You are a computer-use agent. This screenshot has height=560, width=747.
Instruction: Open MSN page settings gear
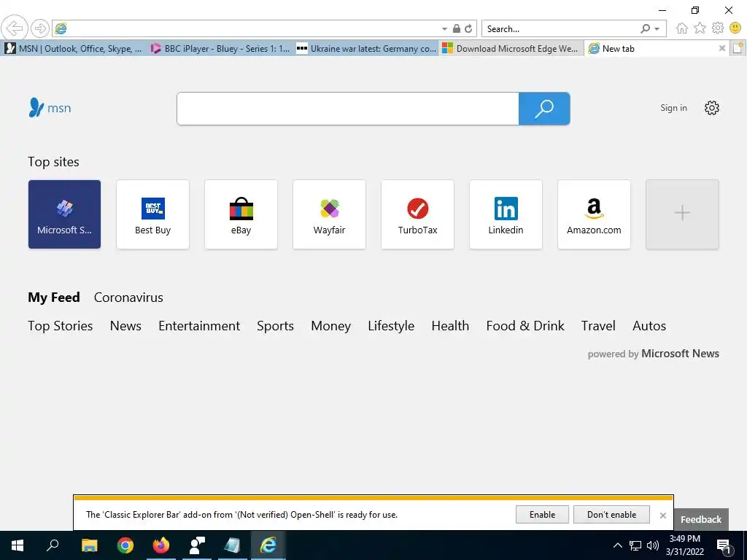pos(711,108)
